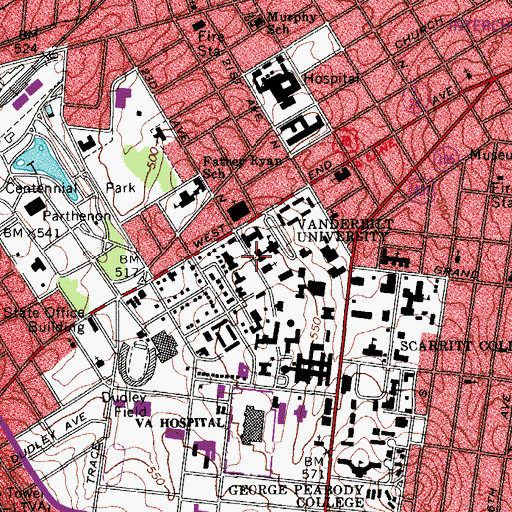Click the Centennial label beside the lake
Viewport: 512px width, 512px height.
click(42, 188)
